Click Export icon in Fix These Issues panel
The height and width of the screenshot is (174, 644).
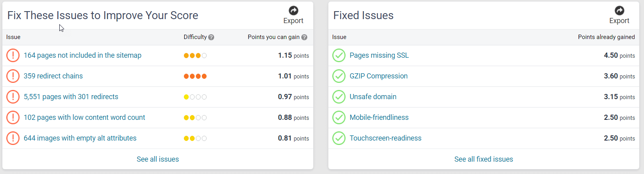293,11
